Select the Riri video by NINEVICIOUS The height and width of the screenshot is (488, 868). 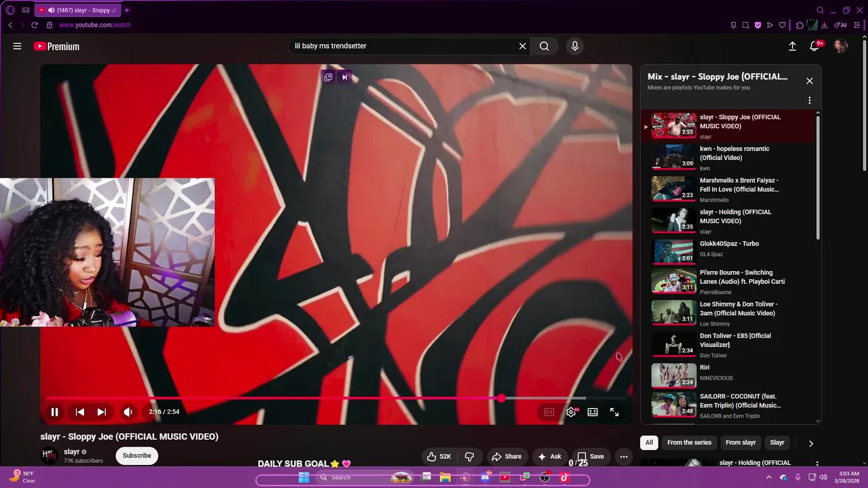(729, 375)
